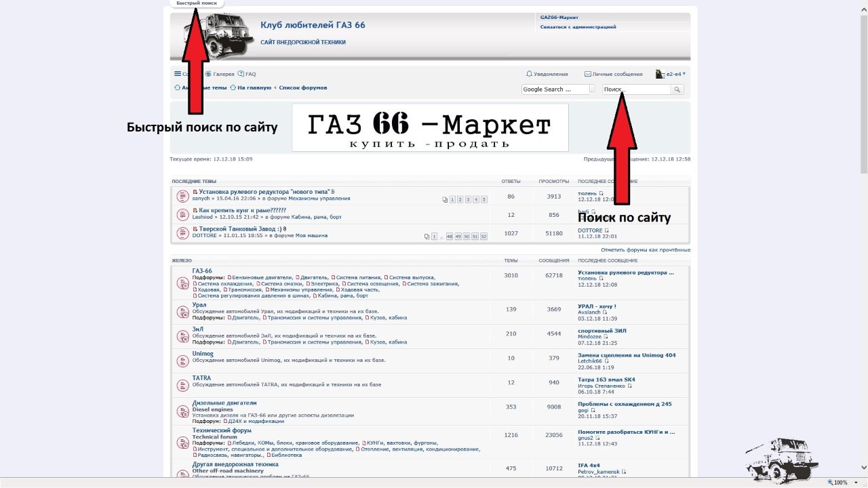View latest post icon next to Avalanch
The image size is (868, 488).
(x=604, y=312)
